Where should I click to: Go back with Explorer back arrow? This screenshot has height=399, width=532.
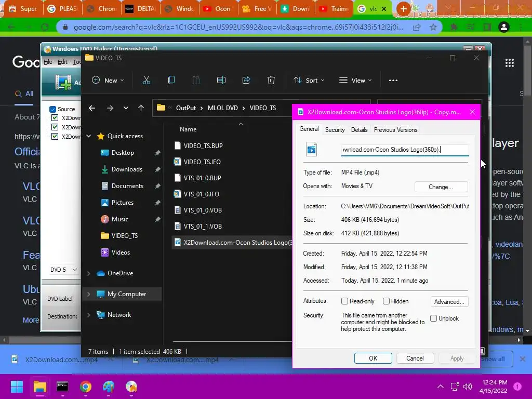tap(92, 108)
